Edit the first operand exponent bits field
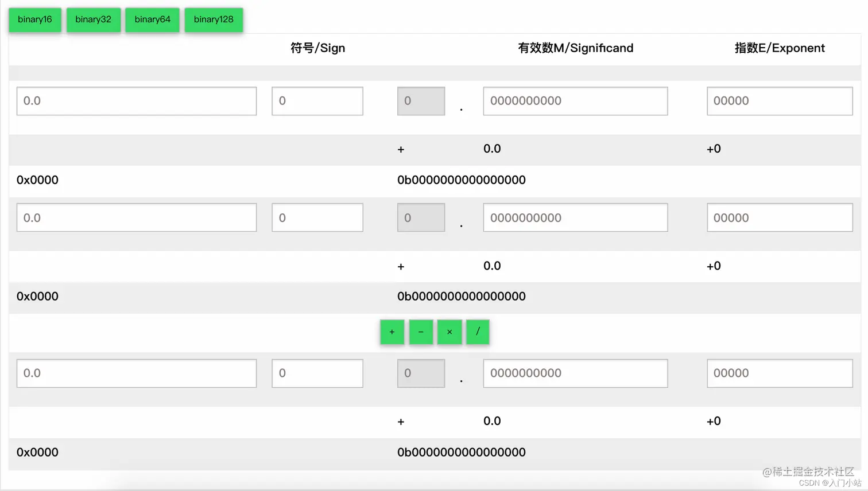Screen dimensions: 868x491 coord(780,101)
